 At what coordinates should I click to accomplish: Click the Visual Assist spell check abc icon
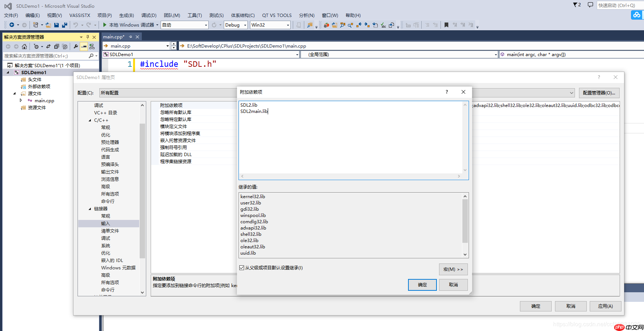coord(383,25)
